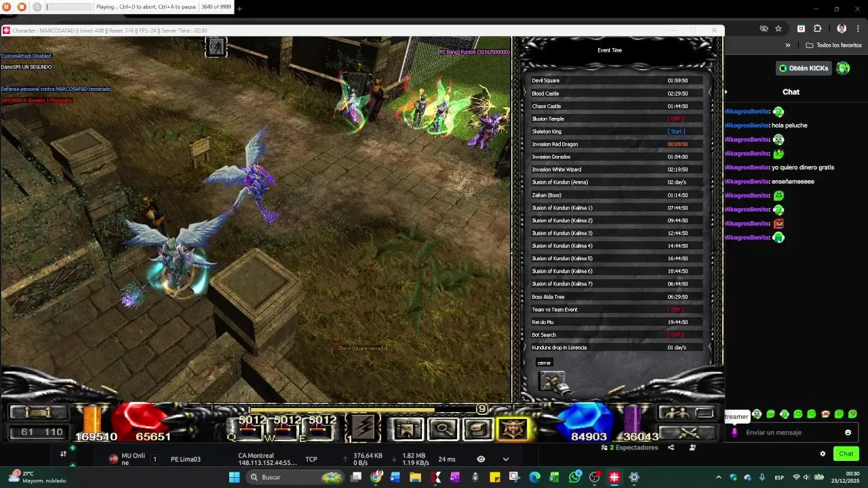This screenshot has height=488, width=868.
Task: Click the taskbar Buscar search box
Action: coord(294,477)
